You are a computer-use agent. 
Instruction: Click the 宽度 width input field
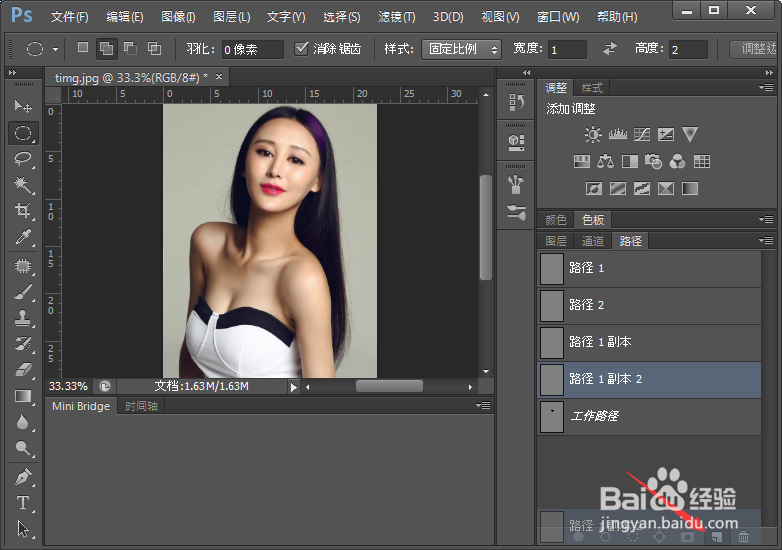[567, 49]
